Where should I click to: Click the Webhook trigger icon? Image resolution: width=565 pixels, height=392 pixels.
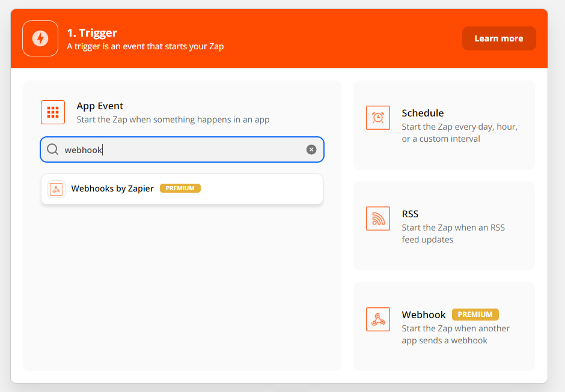378,319
